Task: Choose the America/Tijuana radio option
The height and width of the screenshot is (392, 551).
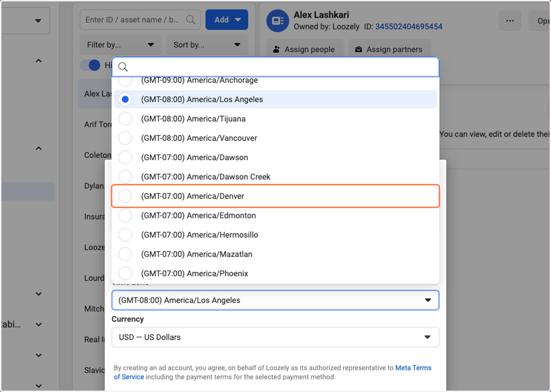Action: click(125, 119)
